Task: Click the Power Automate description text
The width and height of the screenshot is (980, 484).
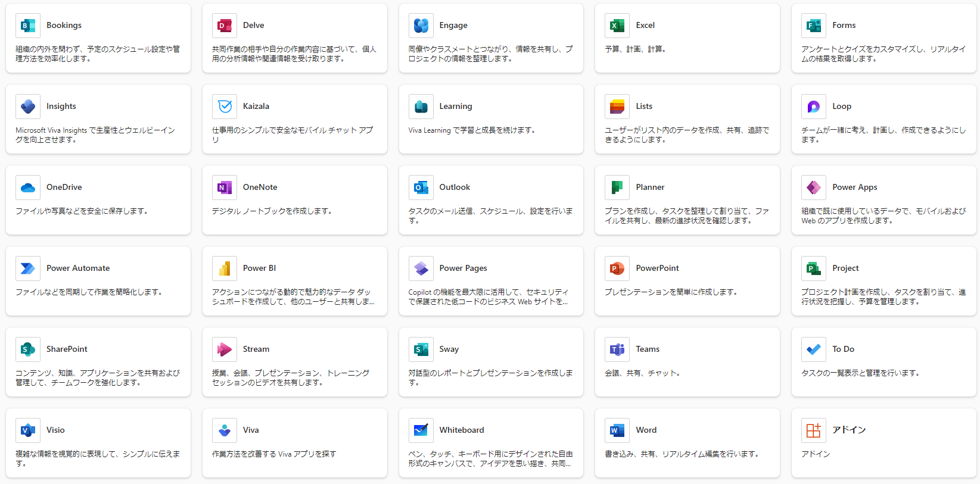Action: (x=89, y=292)
